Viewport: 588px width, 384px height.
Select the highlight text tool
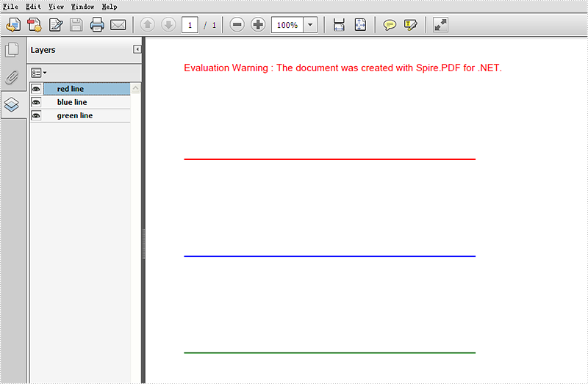pos(411,25)
